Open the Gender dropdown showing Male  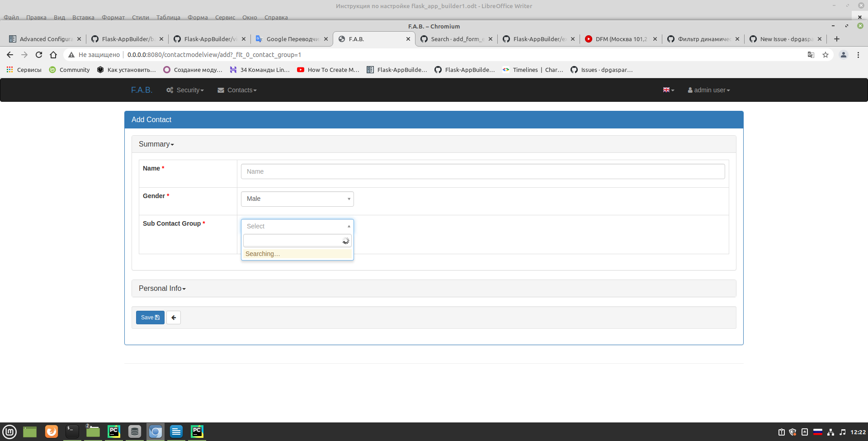(297, 199)
